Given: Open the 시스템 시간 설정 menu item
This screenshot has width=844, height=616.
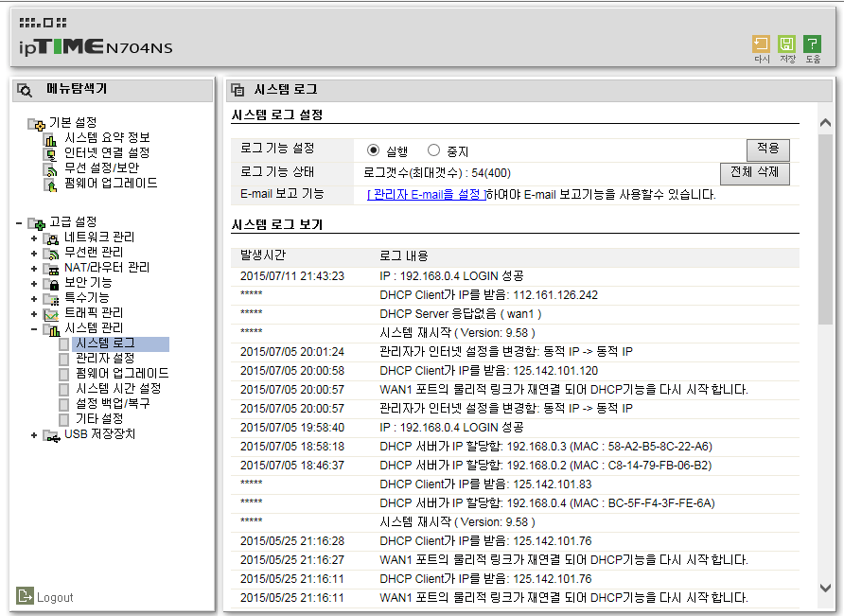Looking at the screenshot, I should [x=118, y=388].
